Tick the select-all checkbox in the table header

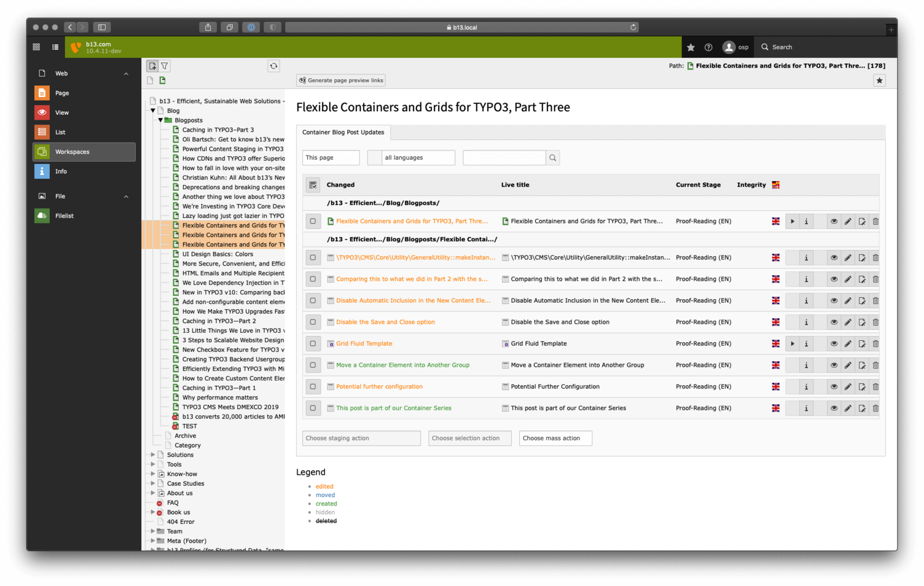tap(313, 185)
